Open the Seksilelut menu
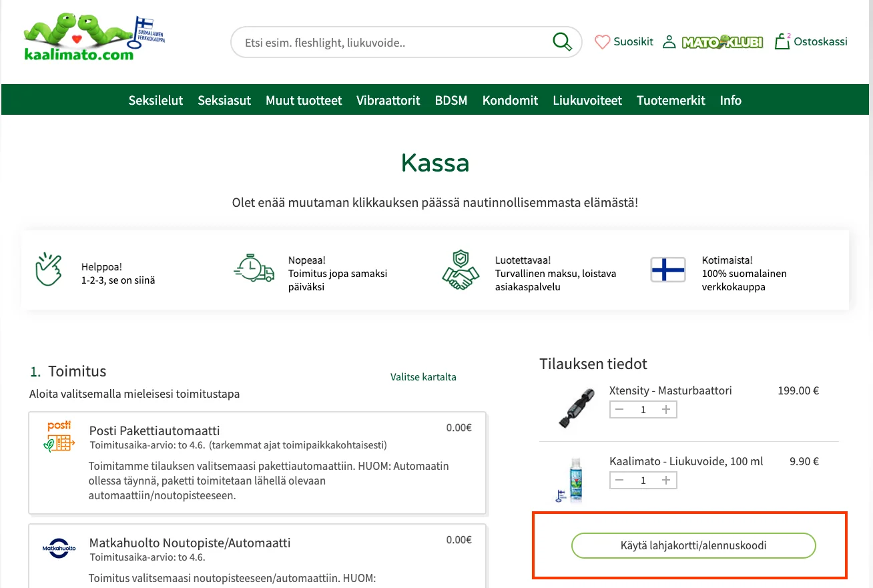 pyautogui.click(x=156, y=101)
